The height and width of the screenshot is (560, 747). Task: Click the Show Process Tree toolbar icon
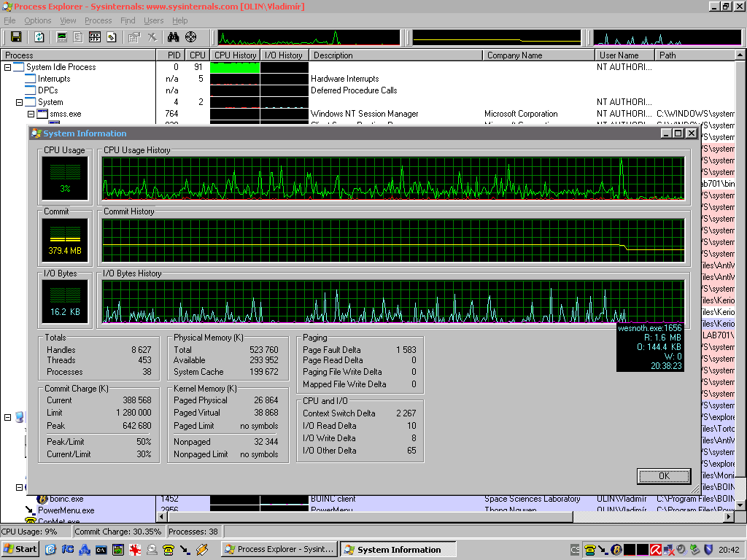(x=78, y=37)
